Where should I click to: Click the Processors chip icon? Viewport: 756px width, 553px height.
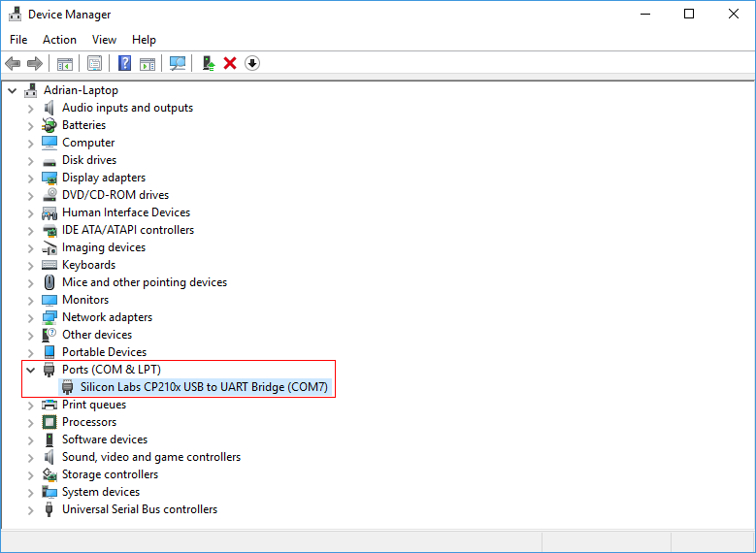pyautogui.click(x=49, y=422)
